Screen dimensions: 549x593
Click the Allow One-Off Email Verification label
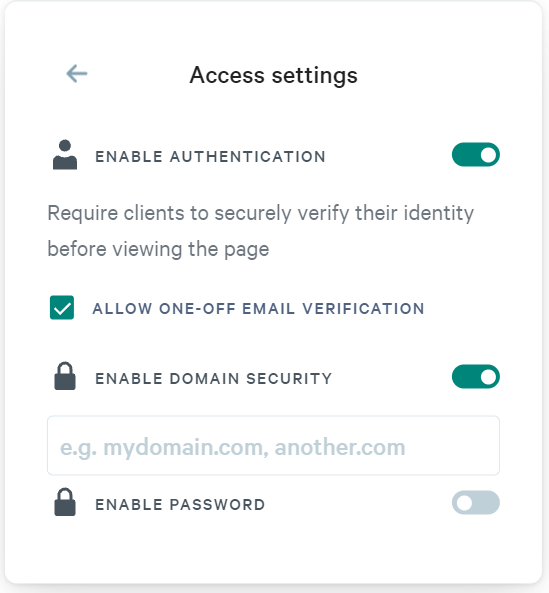(x=258, y=309)
